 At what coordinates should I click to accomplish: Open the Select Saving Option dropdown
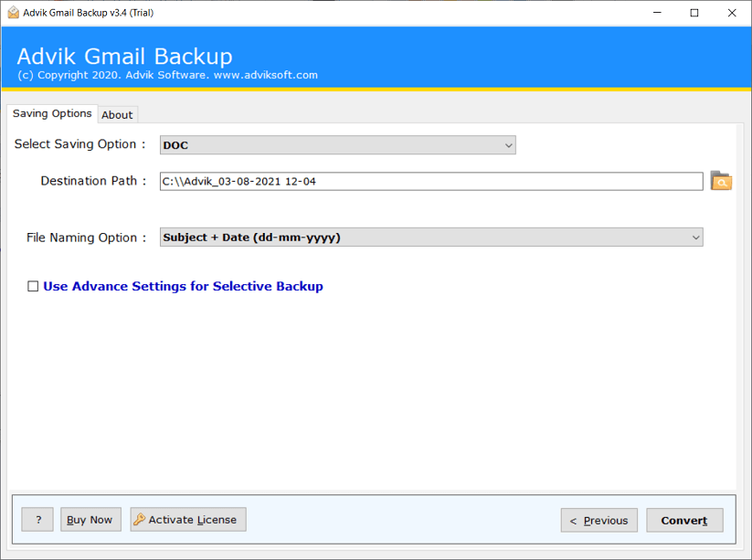[338, 144]
